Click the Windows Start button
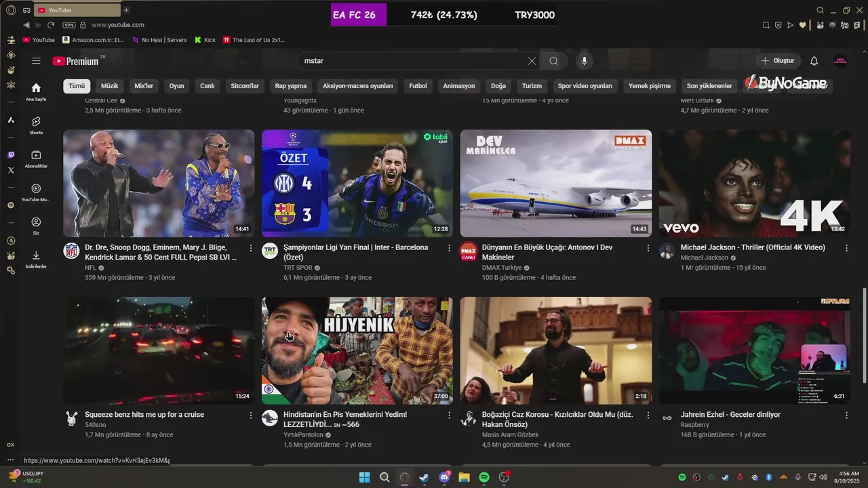Image resolution: width=868 pixels, height=488 pixels. pyautogui.click(x=365, y=477)
